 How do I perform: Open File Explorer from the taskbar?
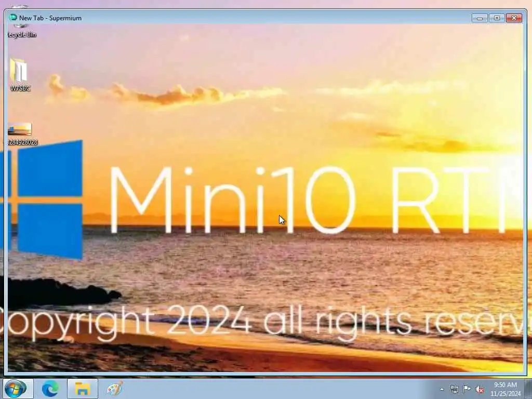coord(83,389)
